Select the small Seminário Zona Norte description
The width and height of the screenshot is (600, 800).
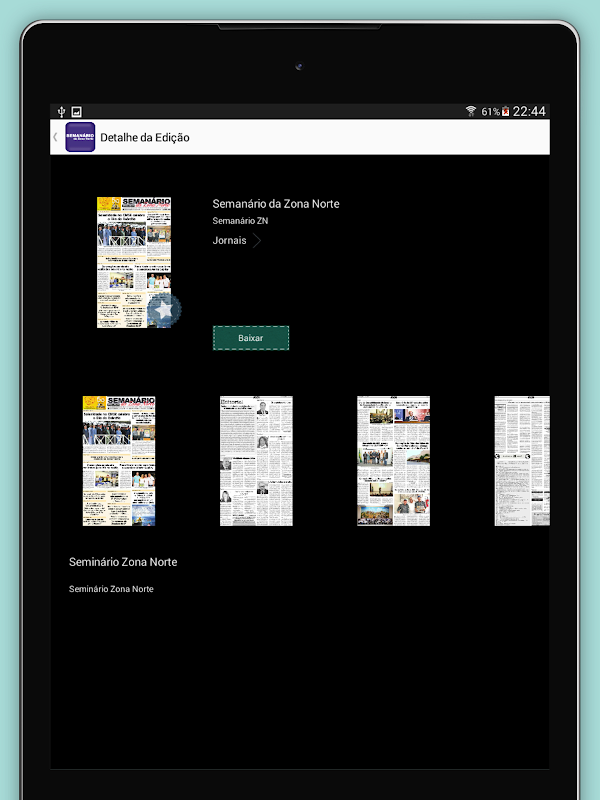(111, 589)
